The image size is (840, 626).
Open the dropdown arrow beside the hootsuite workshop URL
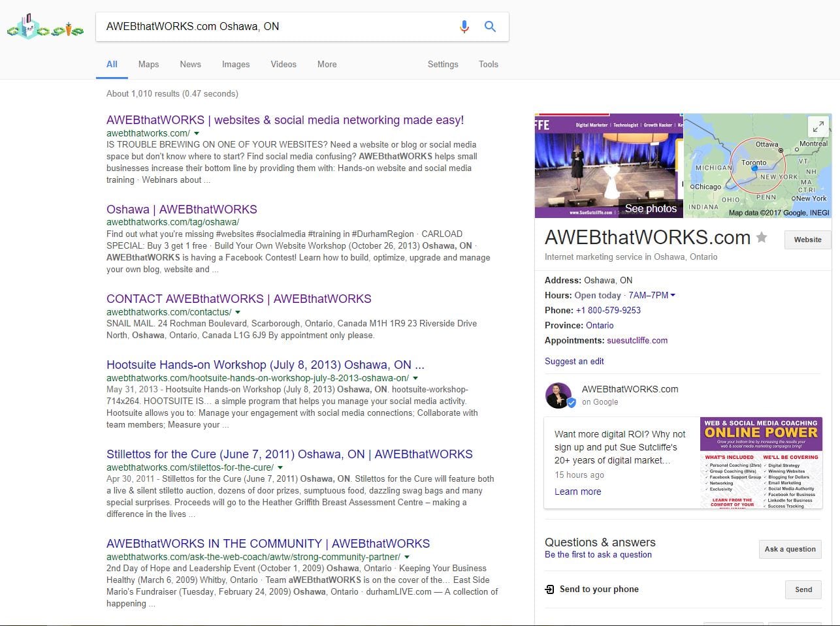coord(415,378)
